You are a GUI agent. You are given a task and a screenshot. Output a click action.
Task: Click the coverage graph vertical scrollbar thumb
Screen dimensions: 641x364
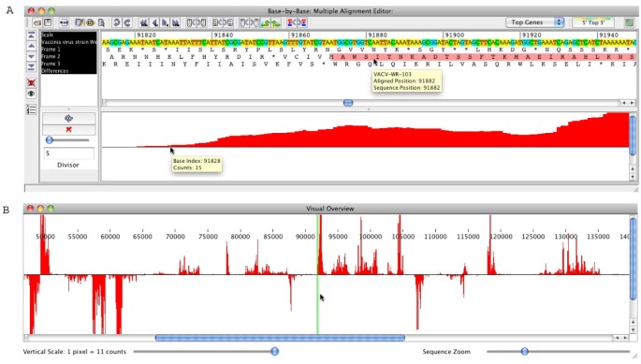coord(633,135)
